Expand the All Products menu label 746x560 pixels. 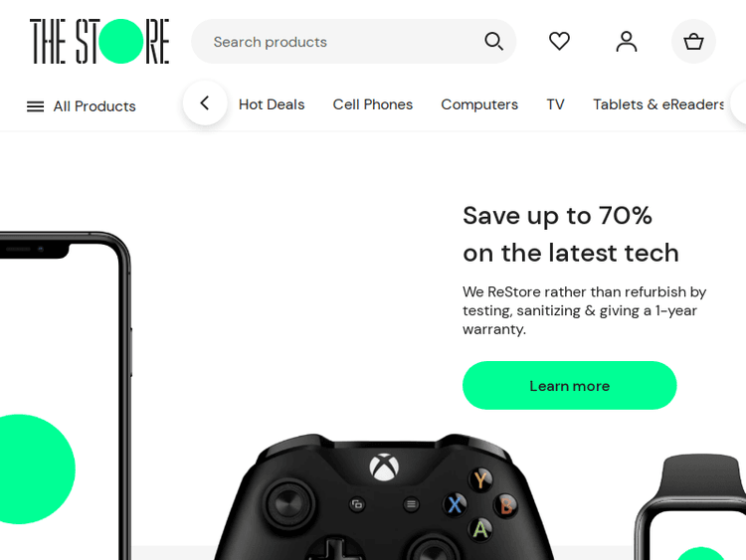(x=94, y=106)
